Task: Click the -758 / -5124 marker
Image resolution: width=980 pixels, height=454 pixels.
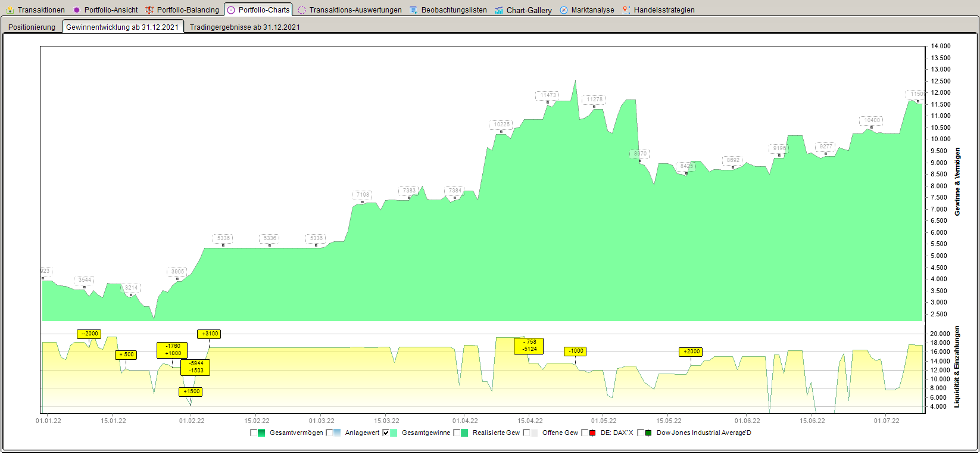Action: [x=529, y=346]
